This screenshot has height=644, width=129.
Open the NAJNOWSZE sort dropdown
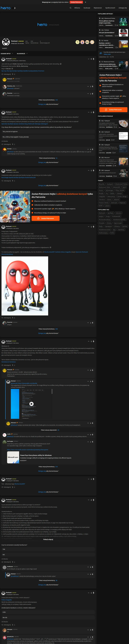click(x=22, y=53)
